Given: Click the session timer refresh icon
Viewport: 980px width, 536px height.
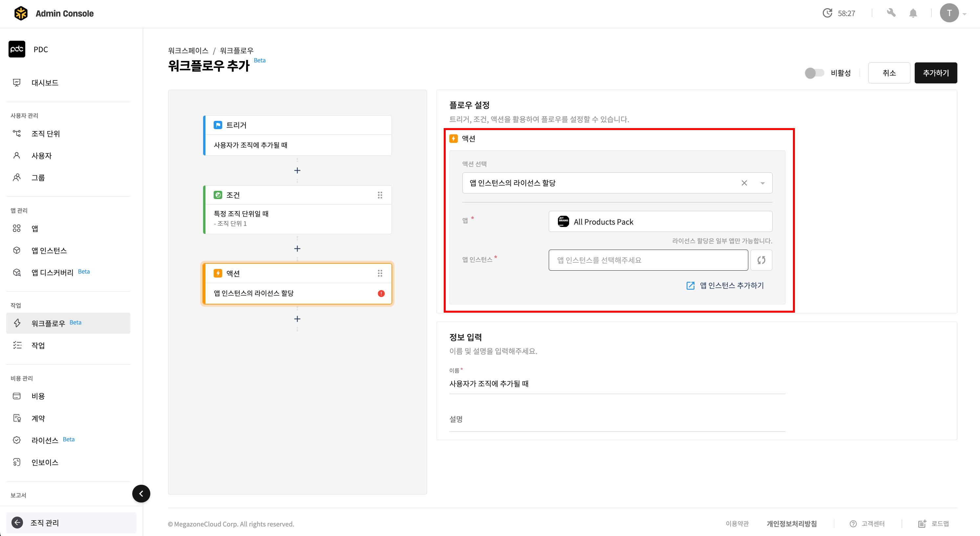Looking at the screenshot, I should tap(827, 13).
